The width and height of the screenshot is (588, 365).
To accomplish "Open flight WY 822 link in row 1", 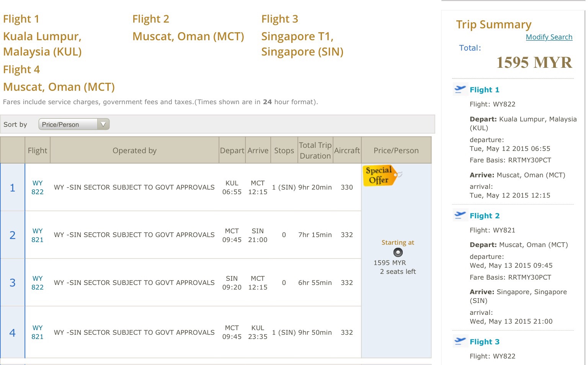I will coord(38,188).
